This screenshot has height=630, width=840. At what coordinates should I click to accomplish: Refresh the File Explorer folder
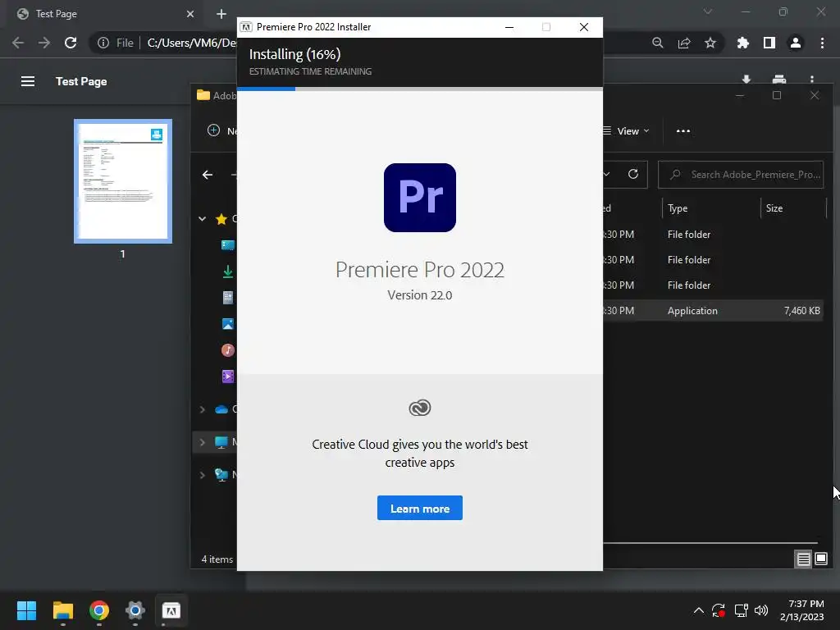click(x=633, y=174)
